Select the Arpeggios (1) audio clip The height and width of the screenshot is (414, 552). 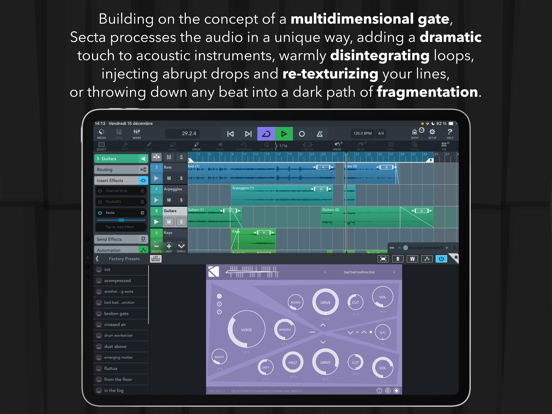(x=282, y=195)
